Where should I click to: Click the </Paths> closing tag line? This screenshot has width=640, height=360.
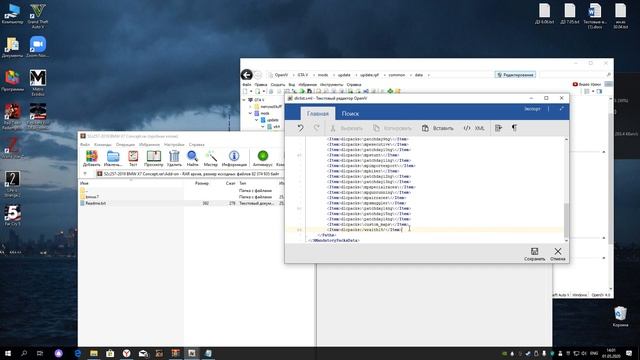tap(327, 235)
